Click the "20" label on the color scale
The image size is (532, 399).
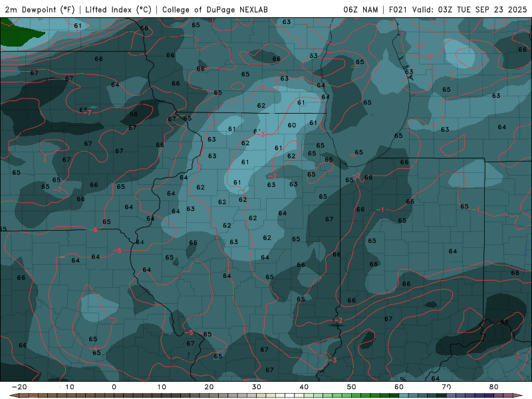coord(209,387)
